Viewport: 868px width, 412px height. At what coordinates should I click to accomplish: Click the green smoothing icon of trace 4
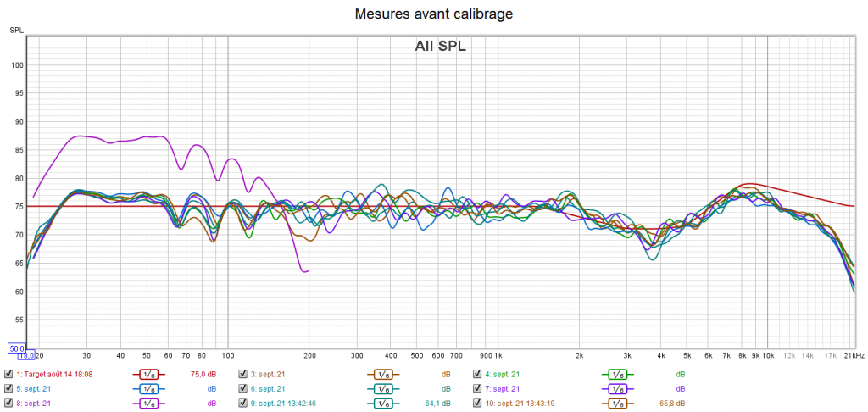pos(617,374)
